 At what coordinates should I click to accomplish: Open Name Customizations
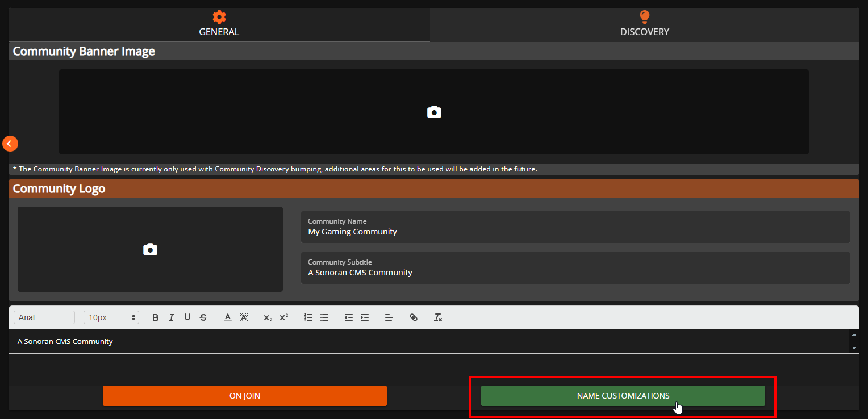(x=623, y=396)
